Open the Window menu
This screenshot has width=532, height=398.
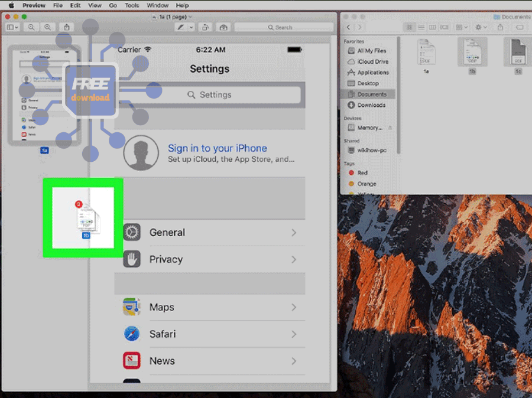[x=157, y=5]
